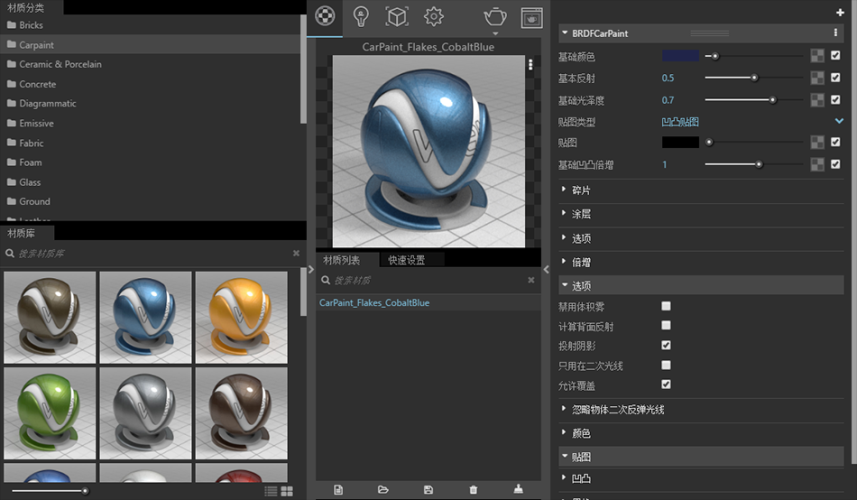Viewport: 857px width, 500px height.
Task: Collapse the right properties panel arrow
Action: pyautogui.click(x=546, y=269)
